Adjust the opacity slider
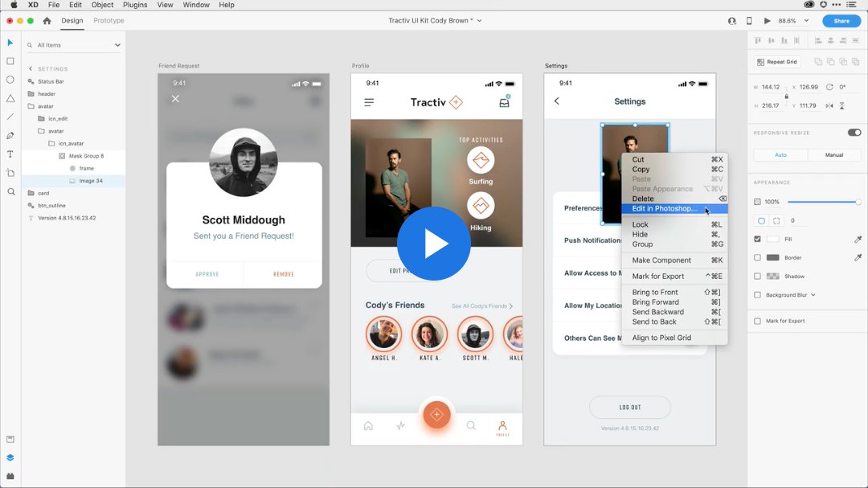The width and height of the screenshot is (868, 488). click(x=824, y=202)
